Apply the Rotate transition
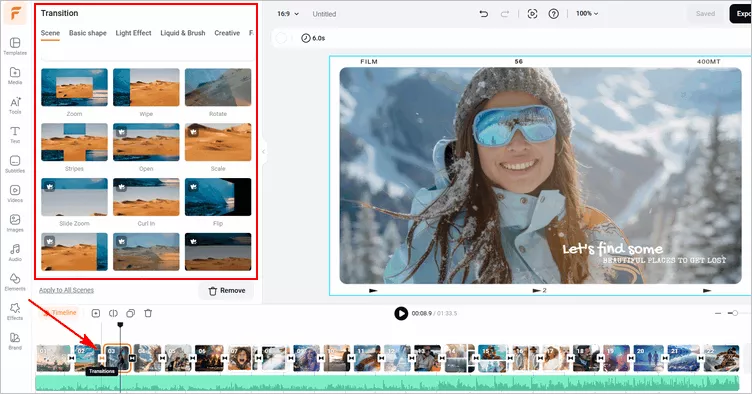This screenshot has height=394, width=752. click(218, 87)
